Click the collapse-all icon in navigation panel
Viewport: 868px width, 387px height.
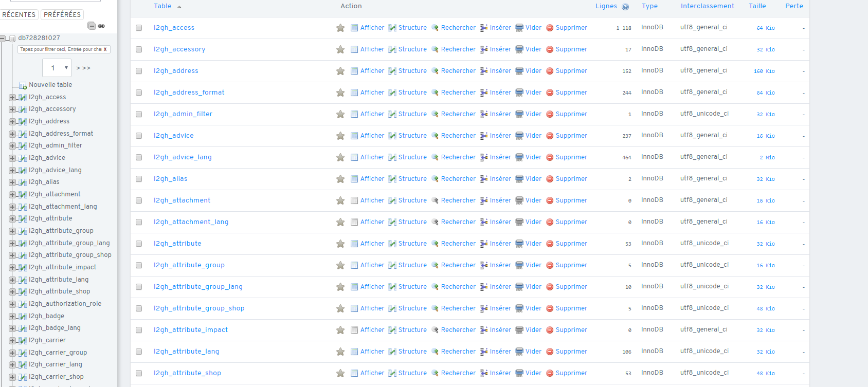click(92, 26)
